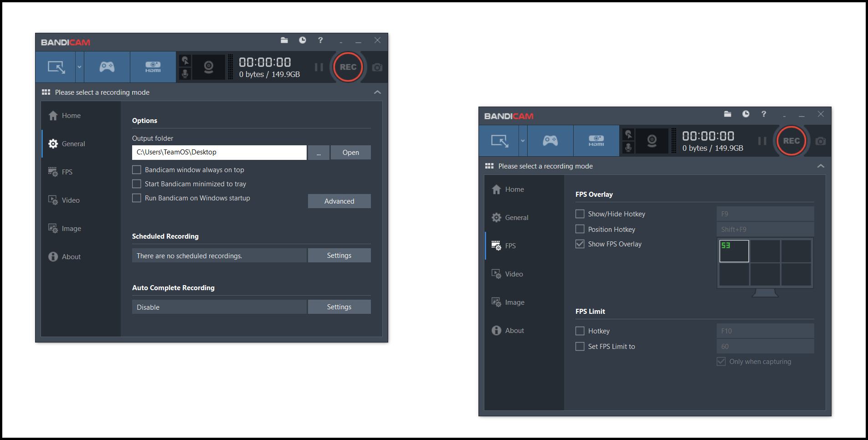Toggle mouse cursor effect icon in left window
The width and height of the screenshot is (868, 440).
coord(185,61)
